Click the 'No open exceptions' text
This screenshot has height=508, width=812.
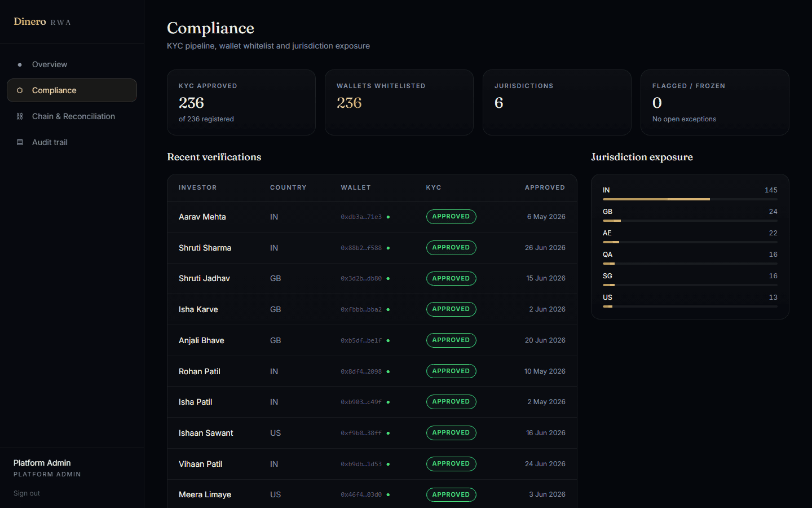coord(684,119)
